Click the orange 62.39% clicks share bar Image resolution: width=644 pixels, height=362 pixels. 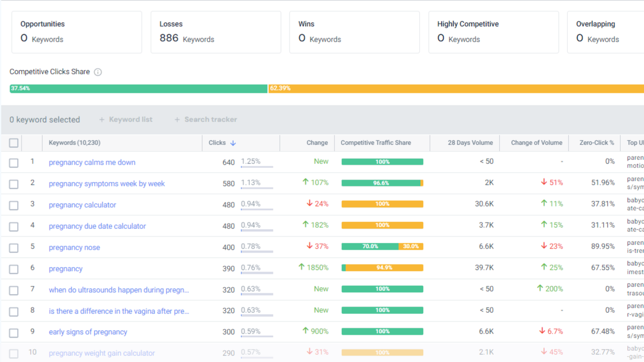click(456, 88)
